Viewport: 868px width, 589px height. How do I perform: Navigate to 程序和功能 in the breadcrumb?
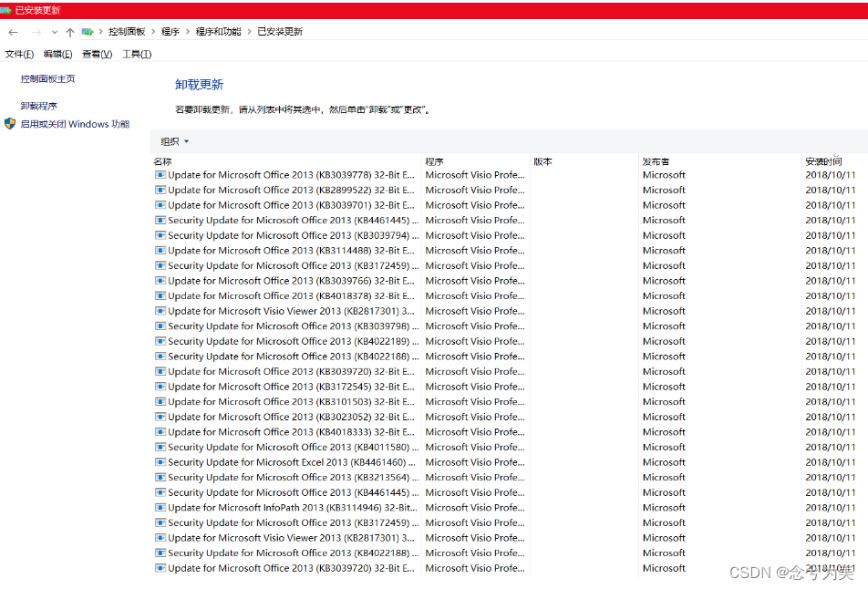[219, 32]
